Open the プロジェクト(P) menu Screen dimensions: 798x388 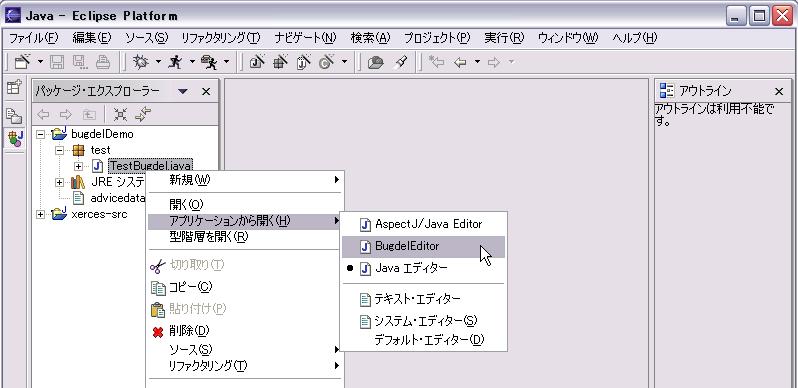tap(437, 38)
